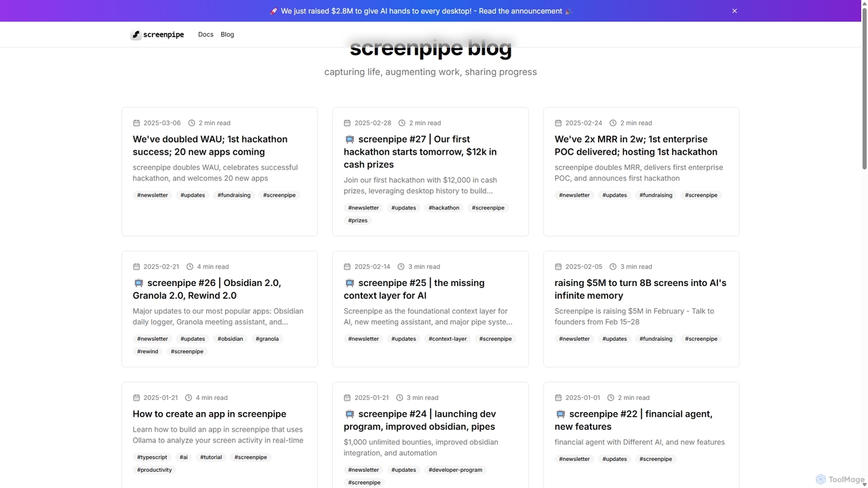Click the TV emoji icon on screenpipe #25 title

tap(350, 283)
